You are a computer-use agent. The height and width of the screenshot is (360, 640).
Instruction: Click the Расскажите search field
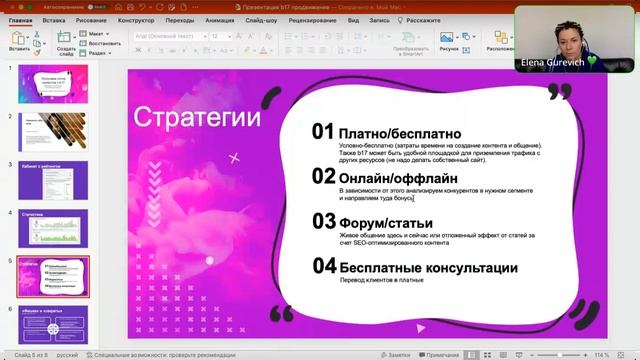pyautogui.click(x=420, y=20)
